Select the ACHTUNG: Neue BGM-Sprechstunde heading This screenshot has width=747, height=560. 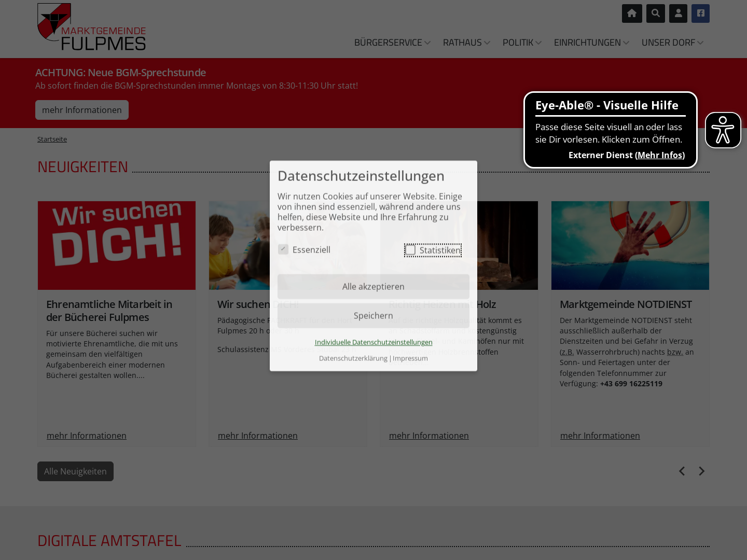click(120, 73)
